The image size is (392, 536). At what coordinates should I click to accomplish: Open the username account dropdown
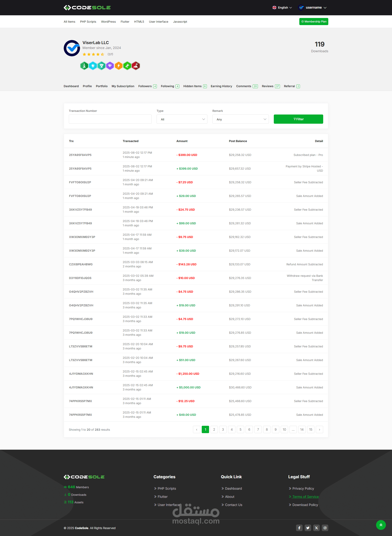312,8
